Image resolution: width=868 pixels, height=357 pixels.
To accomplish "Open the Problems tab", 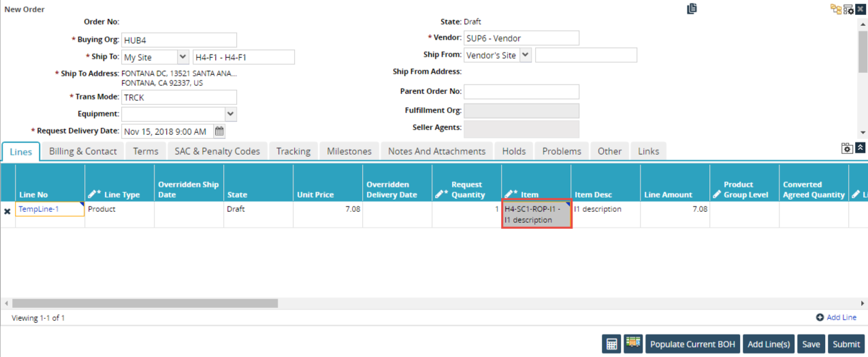I will point(562,151).
